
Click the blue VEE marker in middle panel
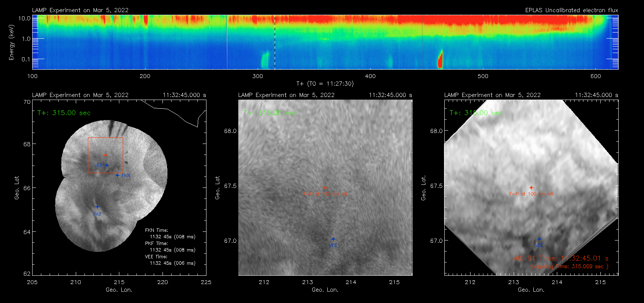[x=333, y=239]
